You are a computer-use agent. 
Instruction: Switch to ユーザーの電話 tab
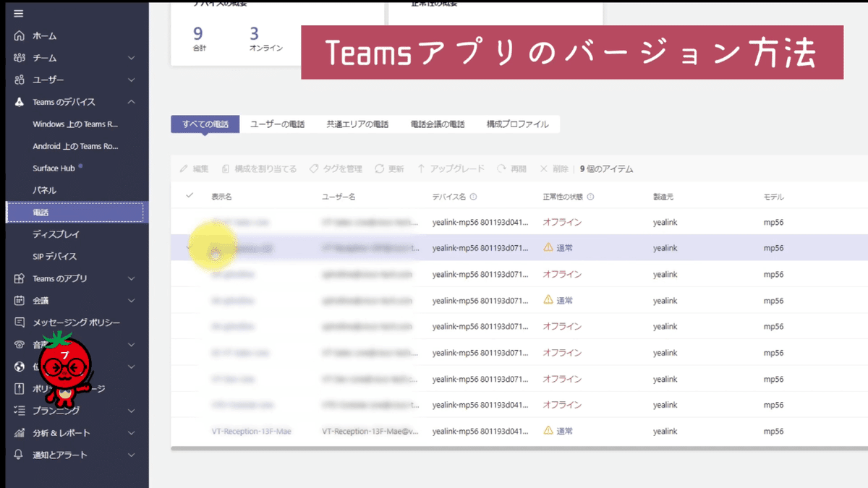pyautogui.click(x=277, y=124)
